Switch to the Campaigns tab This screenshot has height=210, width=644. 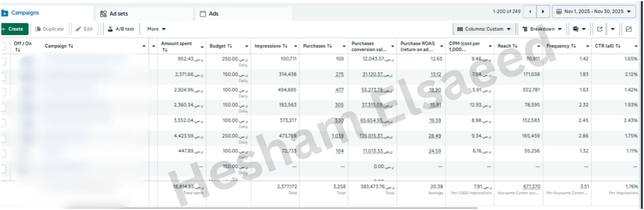pyautogui.click(x=47, y=13)
